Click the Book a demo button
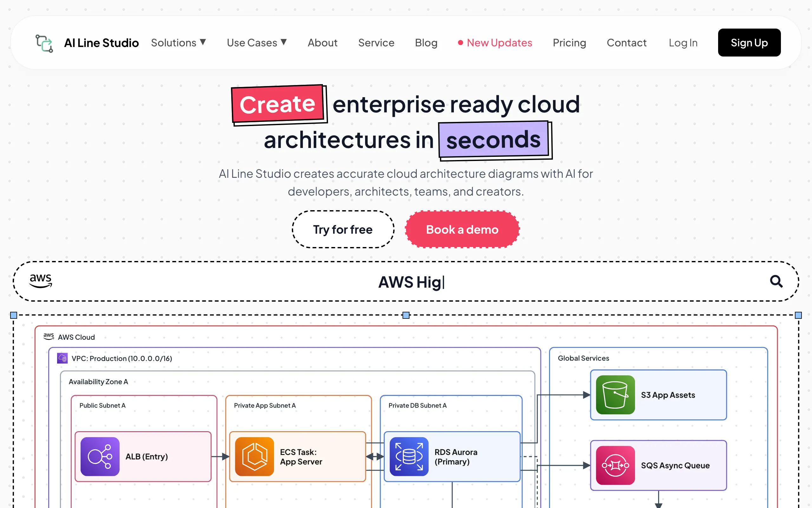The height and width of the screenshot is (508, 812). tap(462, 230)
